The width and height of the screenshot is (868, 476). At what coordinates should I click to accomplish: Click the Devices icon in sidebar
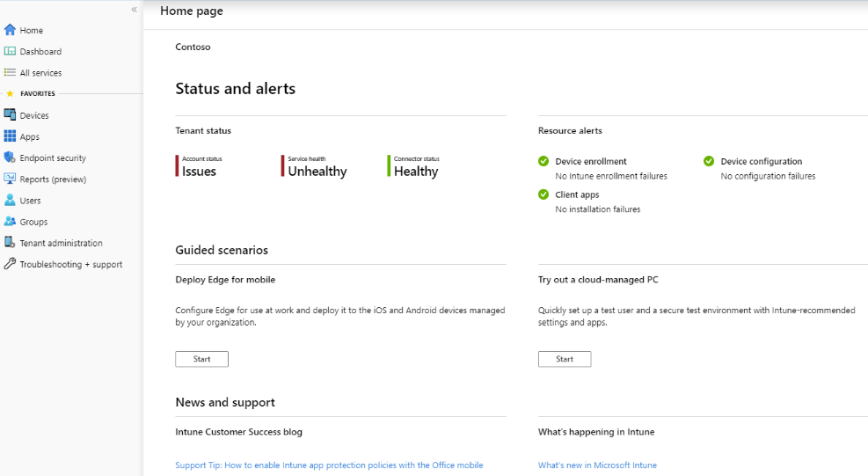click(x=10, y=114)
